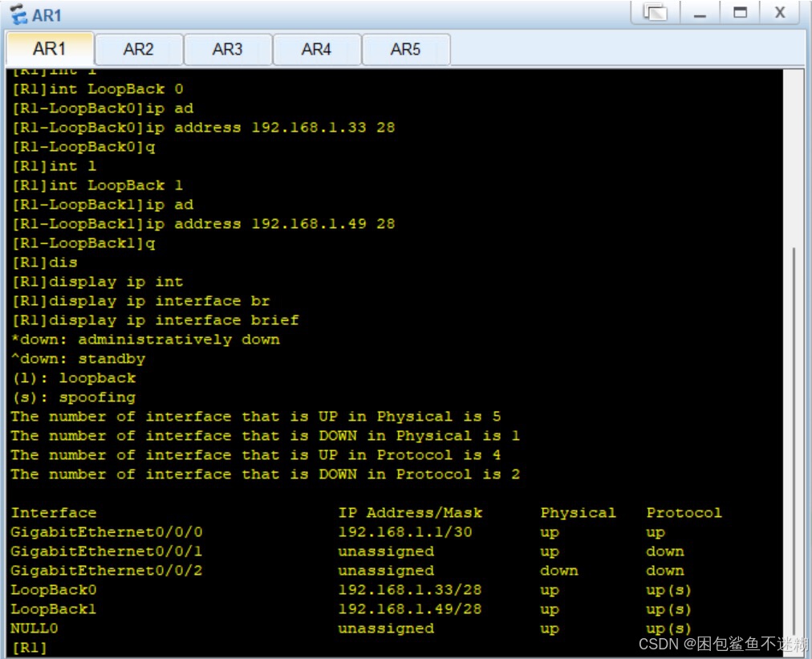This screenshot has width=812, height=659.
Task: Click the [R1] command prompt line
Action: pyautogui.click(x=30, y=648)
